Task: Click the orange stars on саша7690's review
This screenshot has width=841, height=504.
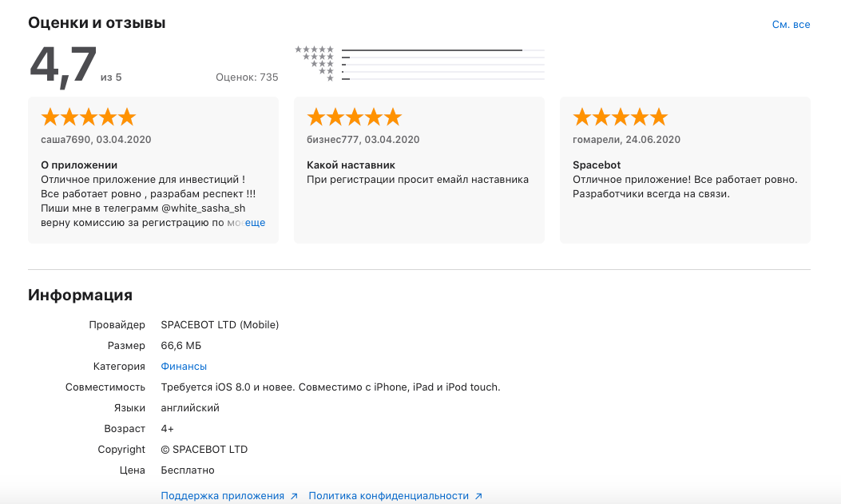Action: [88, 117]
